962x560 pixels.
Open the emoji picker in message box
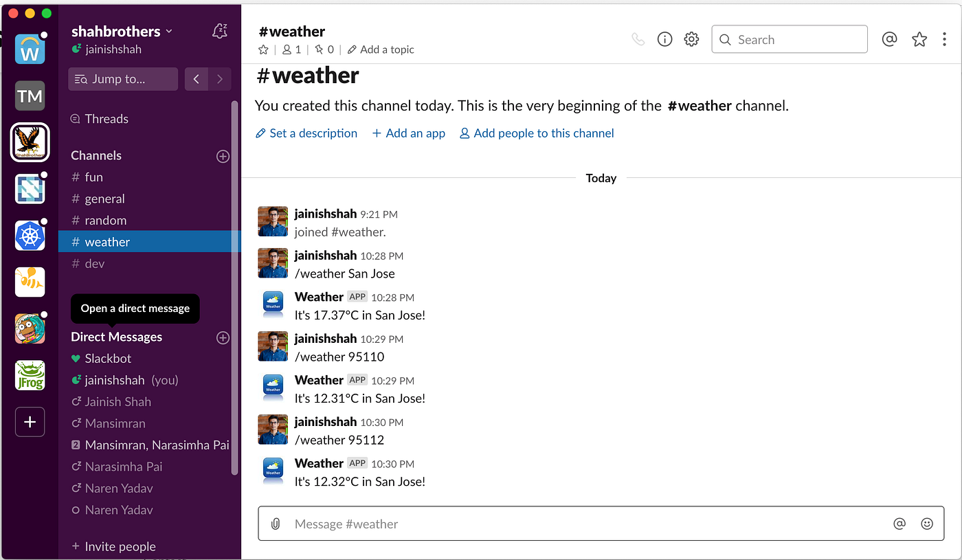(927, 524)
